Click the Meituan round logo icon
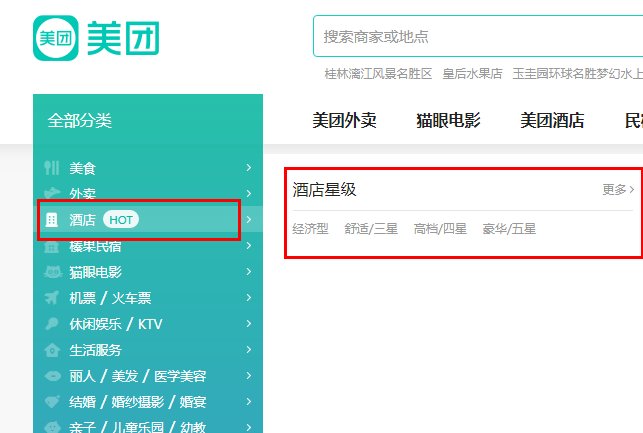Screen dimensions: 643x433 [x=56, y=38]
